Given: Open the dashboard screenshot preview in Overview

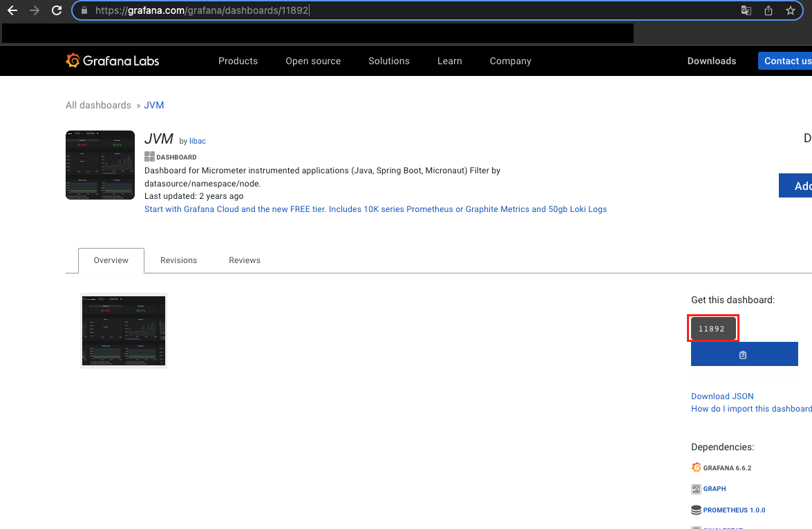Looking at the screenshot, I should [x=124, y=331].
